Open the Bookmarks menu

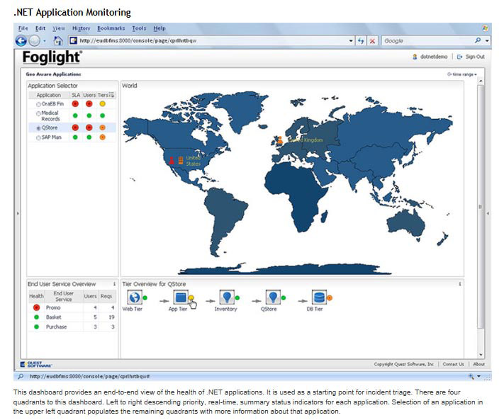click(x=111, y=28)
